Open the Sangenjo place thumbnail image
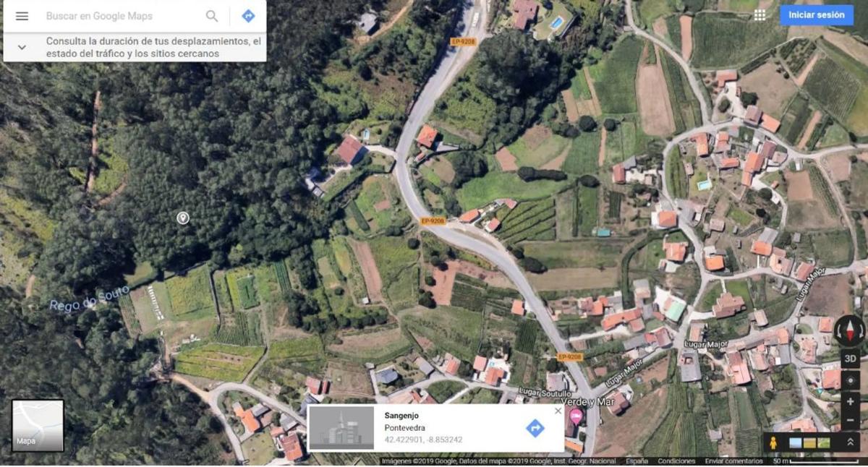 [341, 428]
